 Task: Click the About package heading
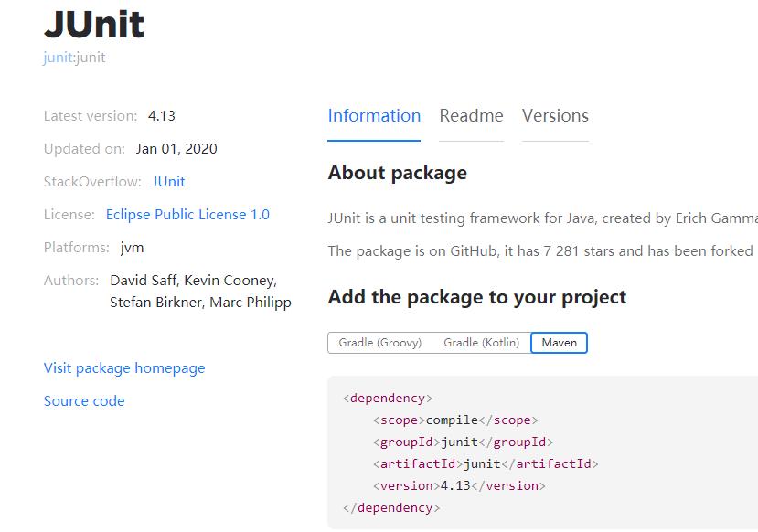[397, 173]
